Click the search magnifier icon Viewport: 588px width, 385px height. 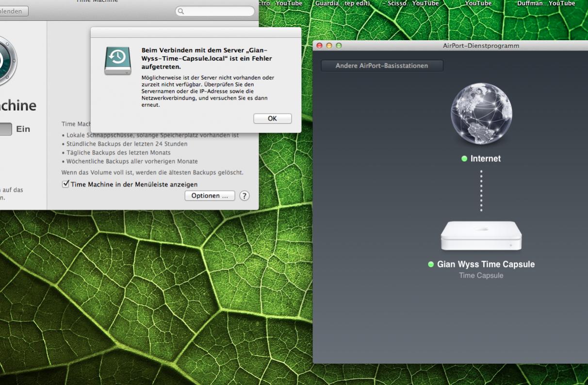click(x=181, y=11)
